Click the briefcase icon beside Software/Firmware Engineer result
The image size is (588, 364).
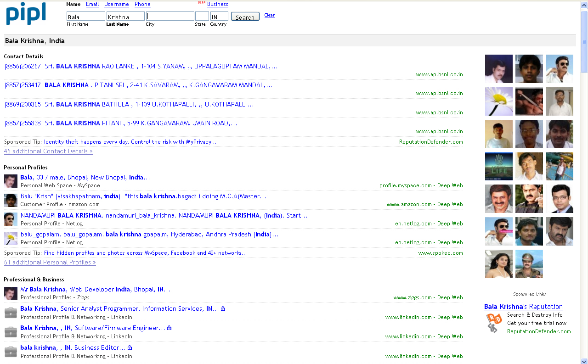click(x=11, y=332)
